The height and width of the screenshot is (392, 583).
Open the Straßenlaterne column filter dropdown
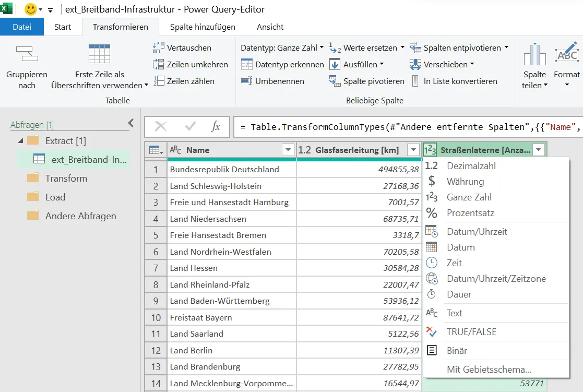539,150
